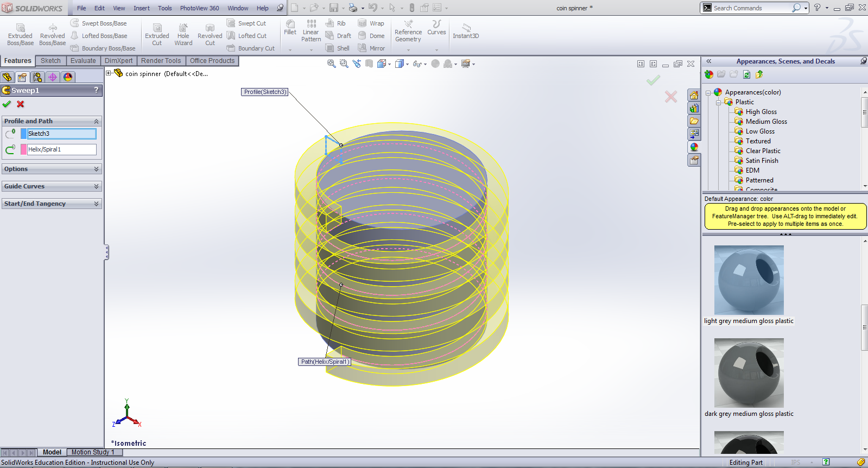Image resolution: width=868 pixels, height=468 pixels.
Task: Open the Curves tool
Action: [436, 28]
